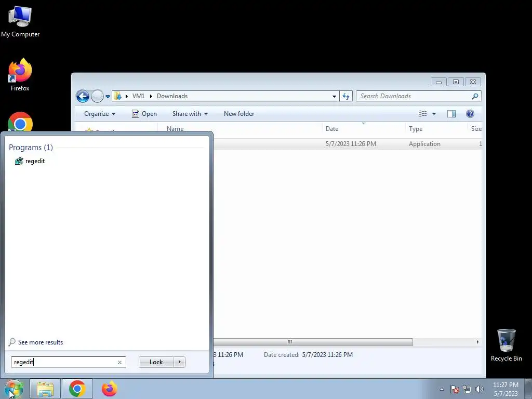
Task: Open Windows Explorer from the taskbar
Action: [x=45, y=389]
